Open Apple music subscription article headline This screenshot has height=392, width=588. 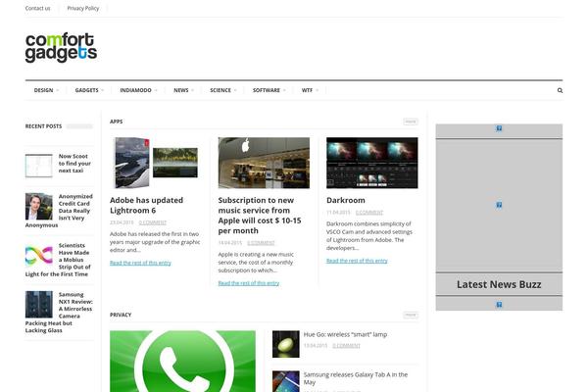pyautogui.click(x=260, y=216)
